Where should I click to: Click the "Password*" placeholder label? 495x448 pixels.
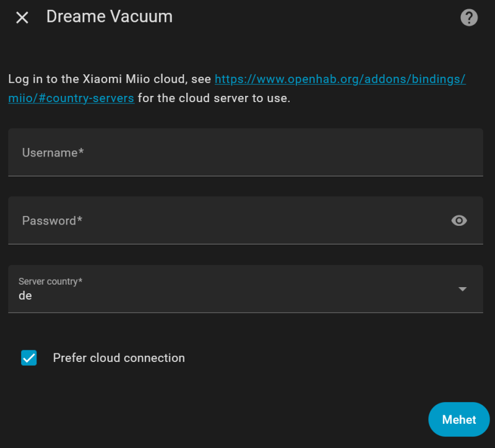(x=52, y=220)
